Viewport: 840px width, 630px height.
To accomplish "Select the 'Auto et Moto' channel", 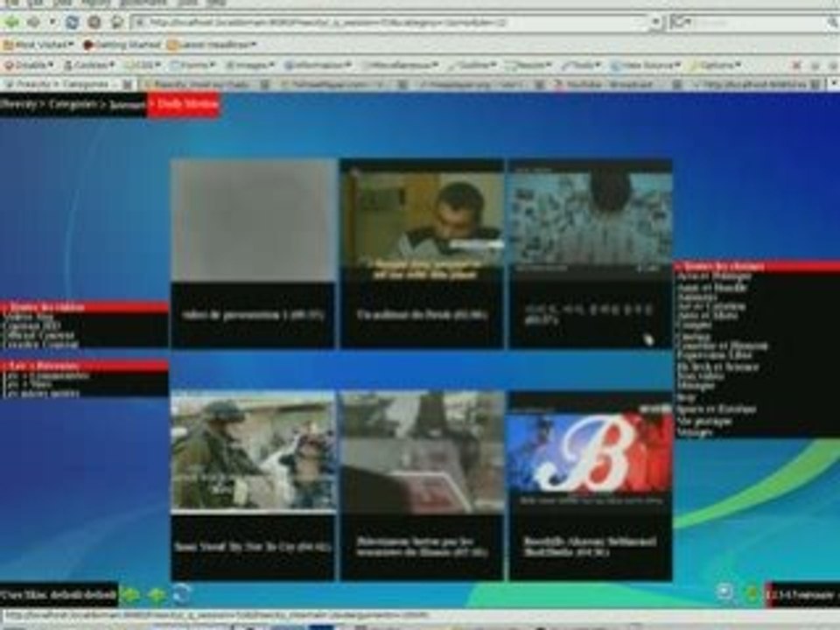I will coord(707,316).
